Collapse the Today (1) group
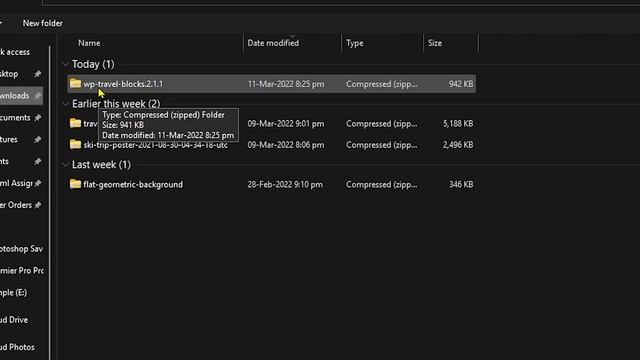This screenshot has height=360, width=640. [65, 64]
